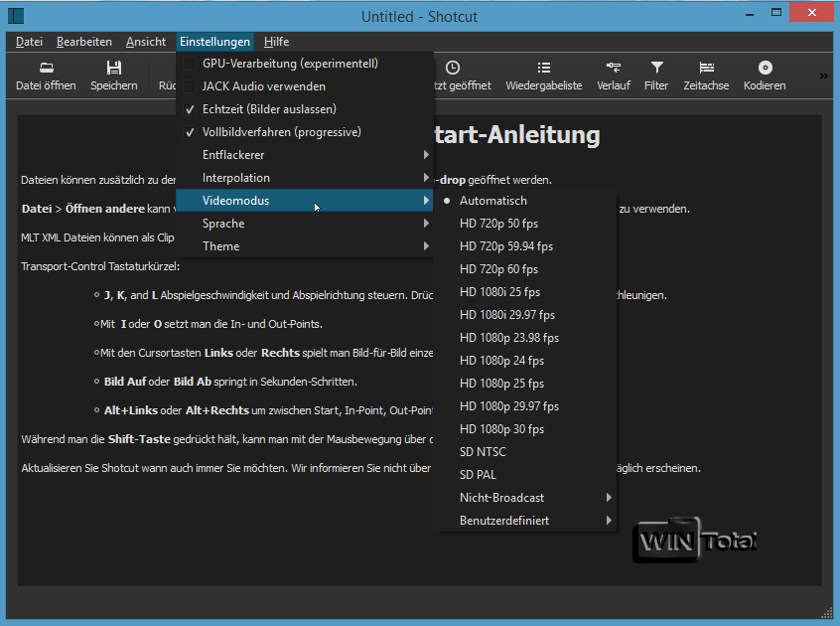Image resolution: width=840 pixels, height=626 pixels.
Task: Click the Kodieren encode icon
Action: 765,69
